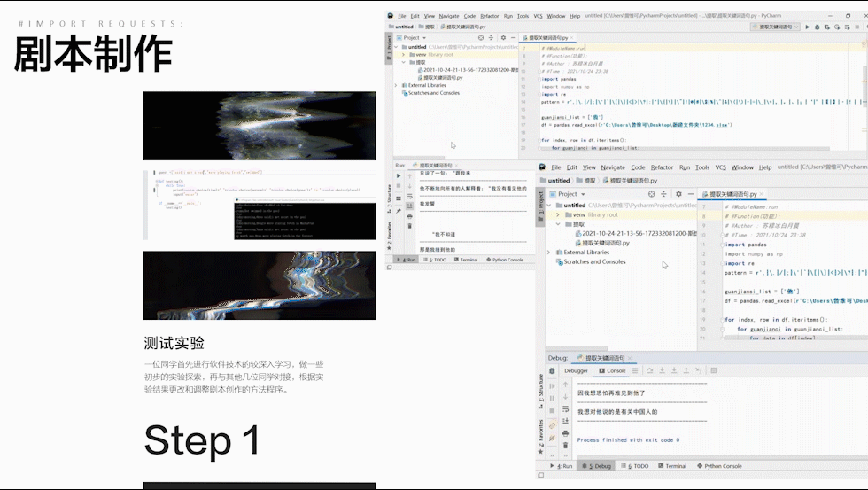Viewport: 868px width, 490px height.
Task: Click the print icon in debug console
Action: click(566, 433)
